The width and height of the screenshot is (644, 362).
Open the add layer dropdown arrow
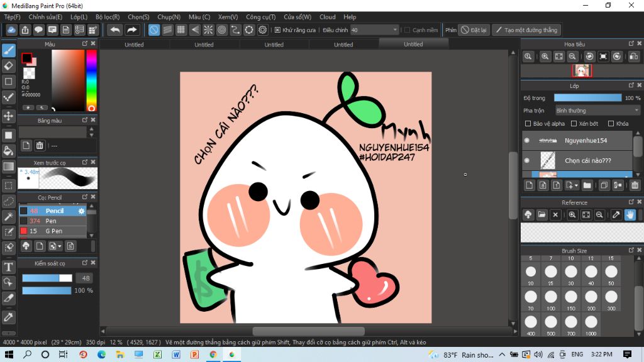(576, 186)
